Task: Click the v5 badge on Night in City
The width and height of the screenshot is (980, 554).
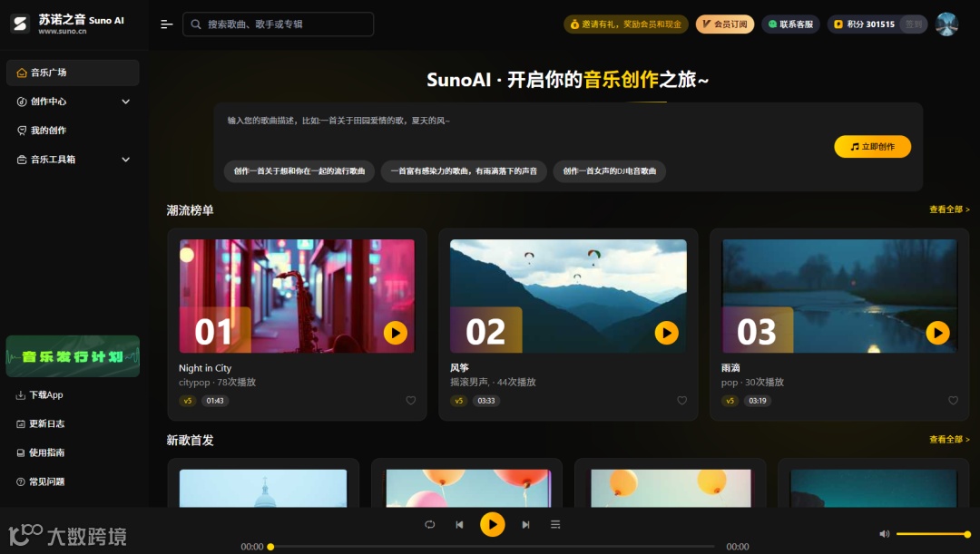Action: point(188,401)
